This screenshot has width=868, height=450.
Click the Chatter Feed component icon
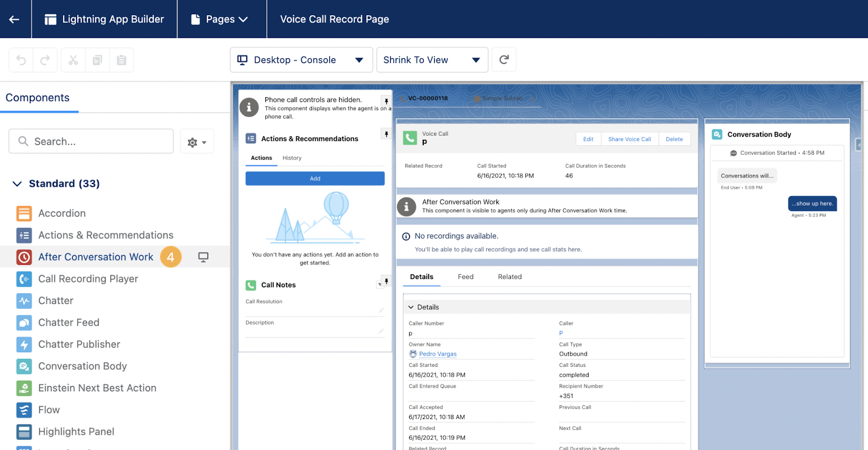click(24, 322)
